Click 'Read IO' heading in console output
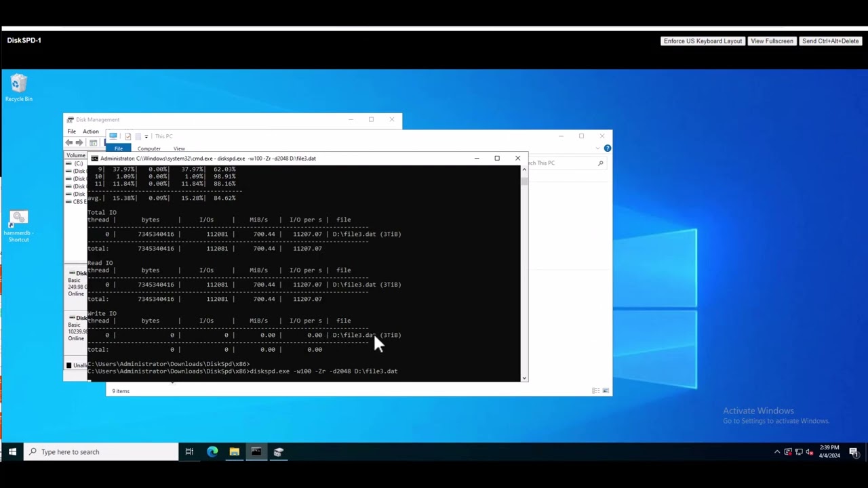The height and width of the screenshot is (488, 868). [100, 263]
